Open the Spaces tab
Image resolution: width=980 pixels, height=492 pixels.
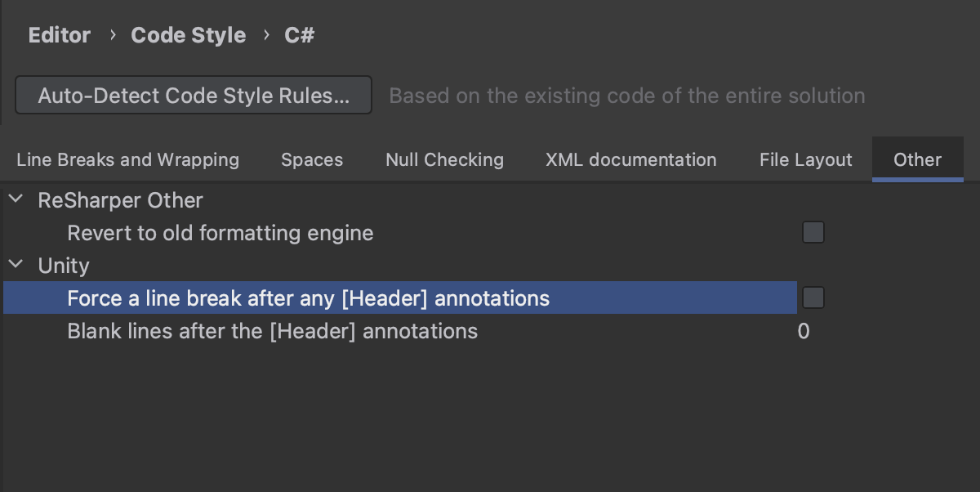[312, 160]
